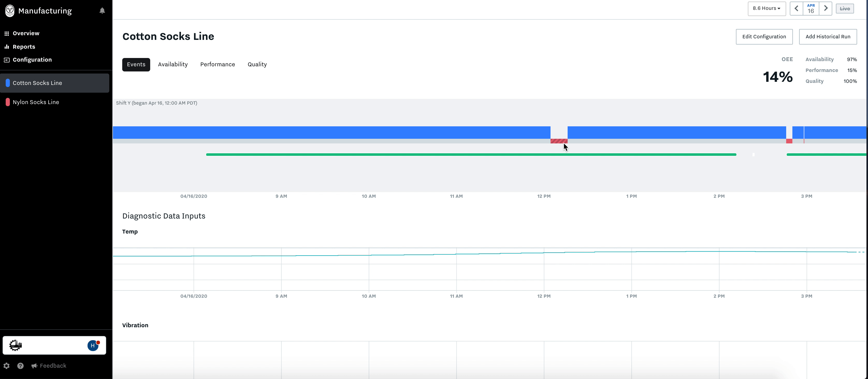Go to the previous day arrow
This screenshot has width=868, height=379.
click(x=796, y=9)
